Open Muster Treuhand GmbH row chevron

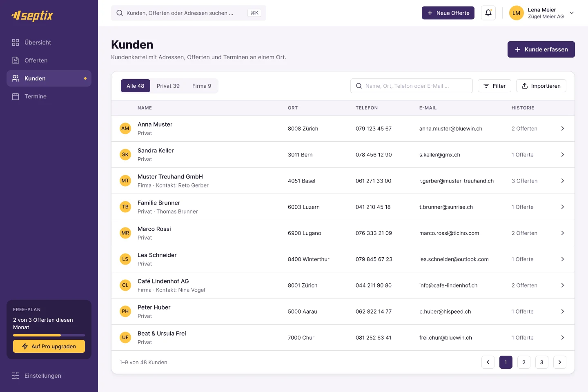tap(563, 180)
